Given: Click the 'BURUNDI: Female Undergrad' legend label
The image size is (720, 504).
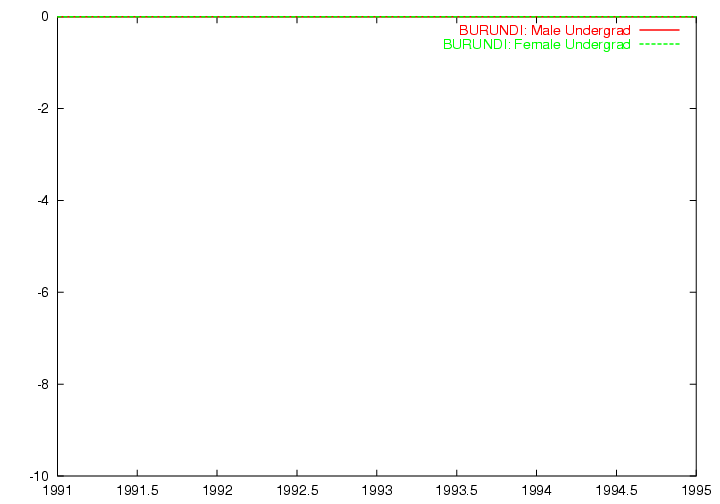Looking at the screenshot, I should pyautogui.click(x=537, y=45).
